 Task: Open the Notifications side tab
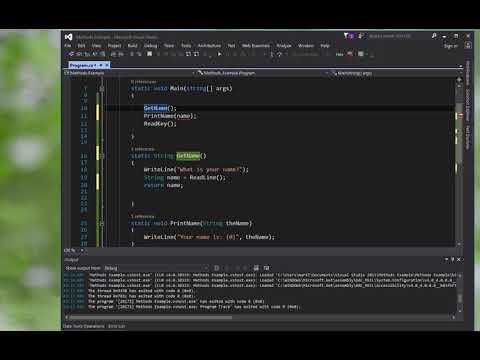[x=468, y=73]
